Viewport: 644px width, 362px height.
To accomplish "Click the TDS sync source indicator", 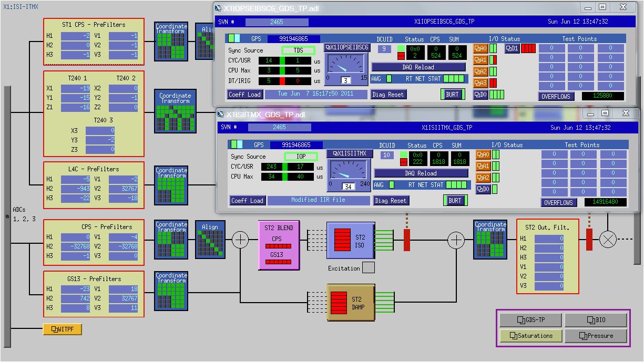I will pyautogui.click(x=298, y=50).
